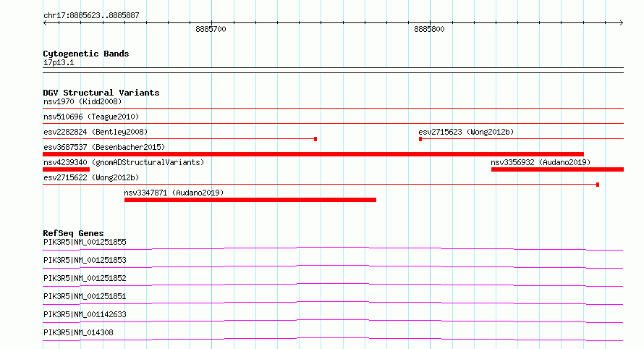Open variant esv2715623 (Wong2012b)
This screenshot has width=644, height=349.
click(x=466, y=132)
